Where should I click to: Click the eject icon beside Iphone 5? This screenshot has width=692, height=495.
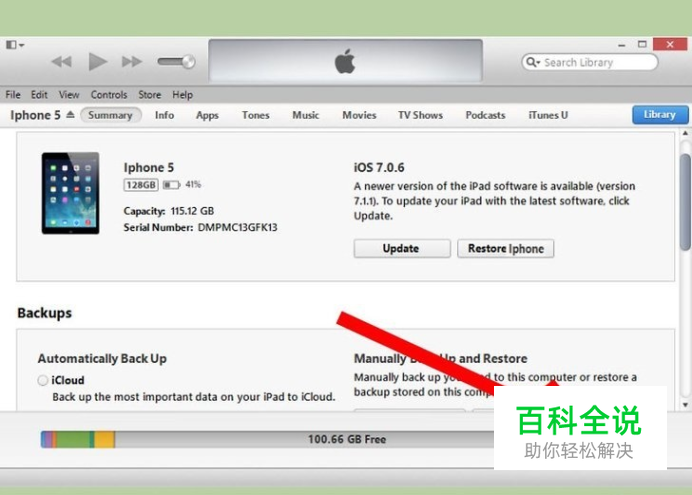pos(70,115)
